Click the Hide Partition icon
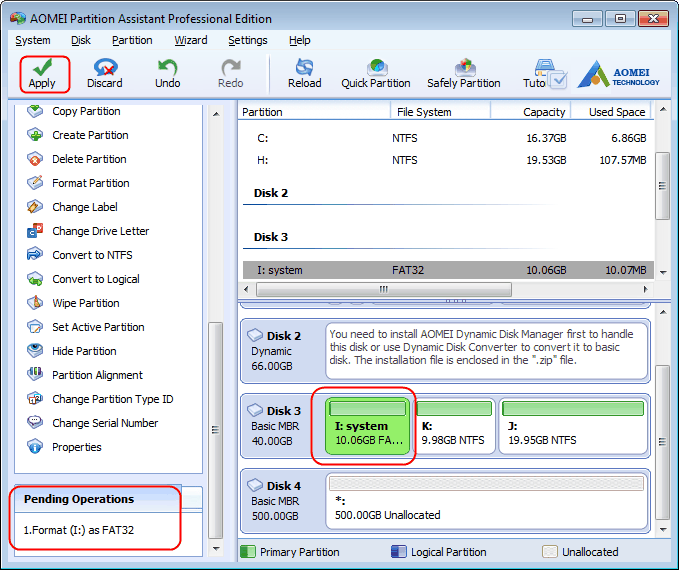 click(35, 350)
